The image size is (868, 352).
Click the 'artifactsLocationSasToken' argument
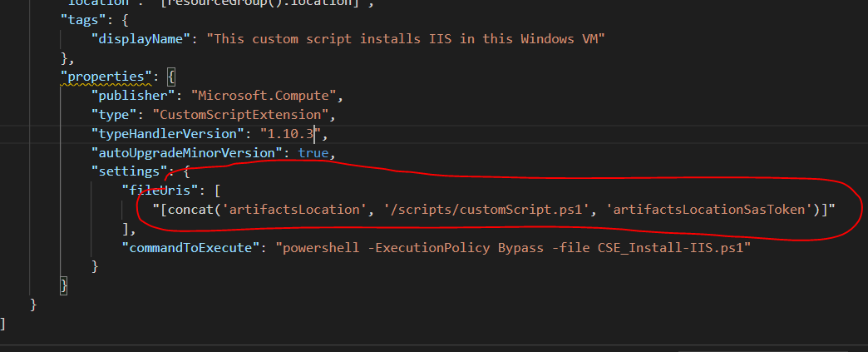[x=710, y=210]
